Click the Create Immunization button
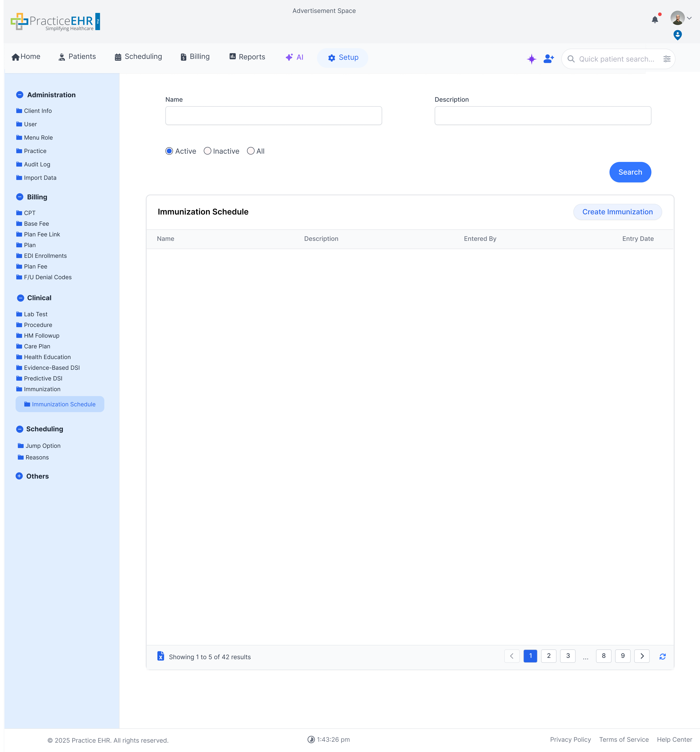 point(617,212)
